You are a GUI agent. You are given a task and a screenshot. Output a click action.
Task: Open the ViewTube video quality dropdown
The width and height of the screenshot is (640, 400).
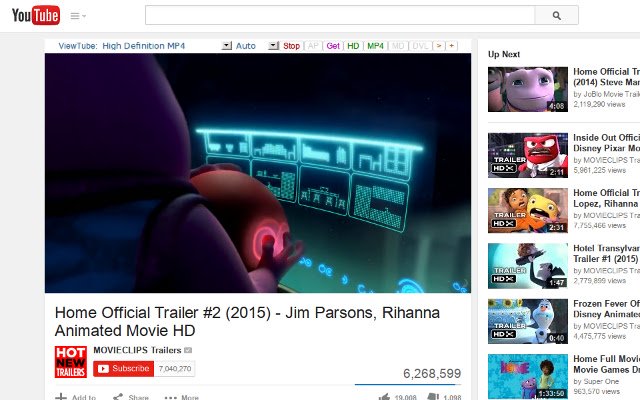tap(227, 46)
